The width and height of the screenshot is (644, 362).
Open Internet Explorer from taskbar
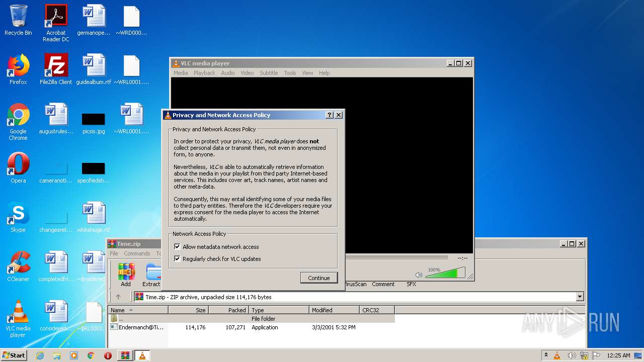click(40, 355)
